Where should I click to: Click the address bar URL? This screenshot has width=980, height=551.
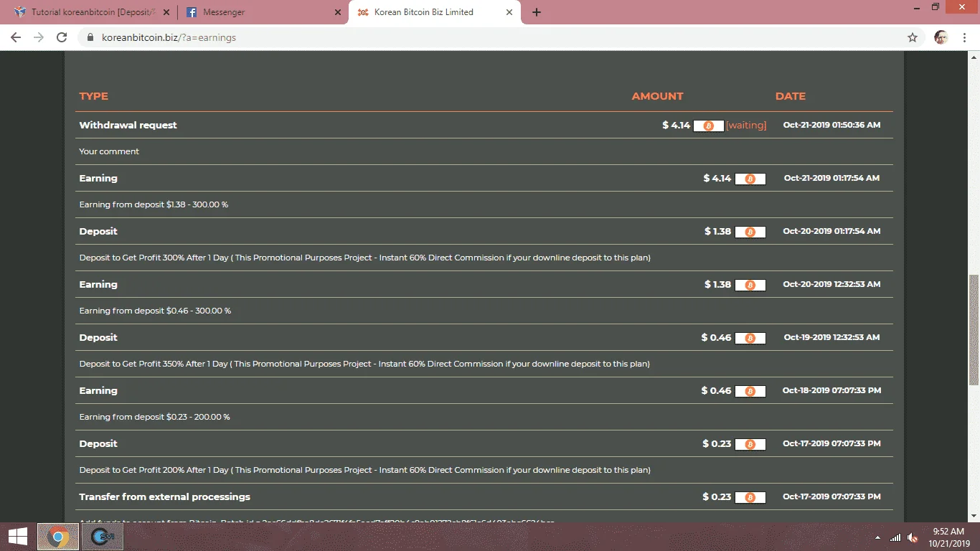pos(169,37)
